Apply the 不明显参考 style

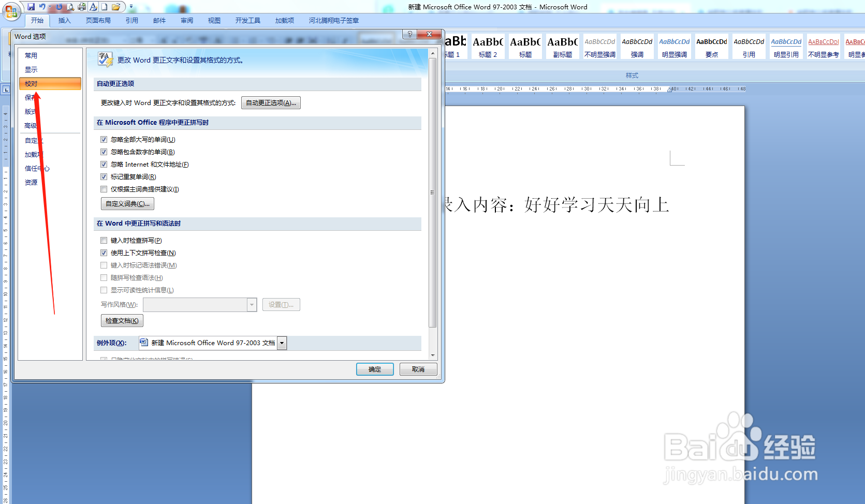click(823, 47)
